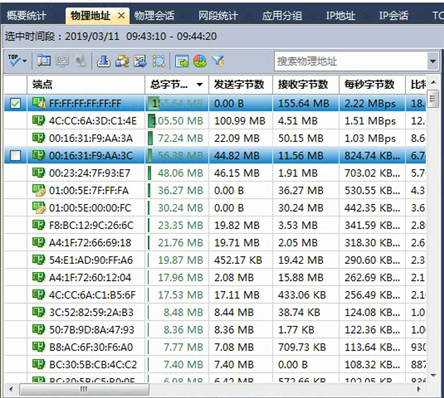Close the 物理地址 tab with X
This screenshot has width=444, height=398.
click(121, 15)
